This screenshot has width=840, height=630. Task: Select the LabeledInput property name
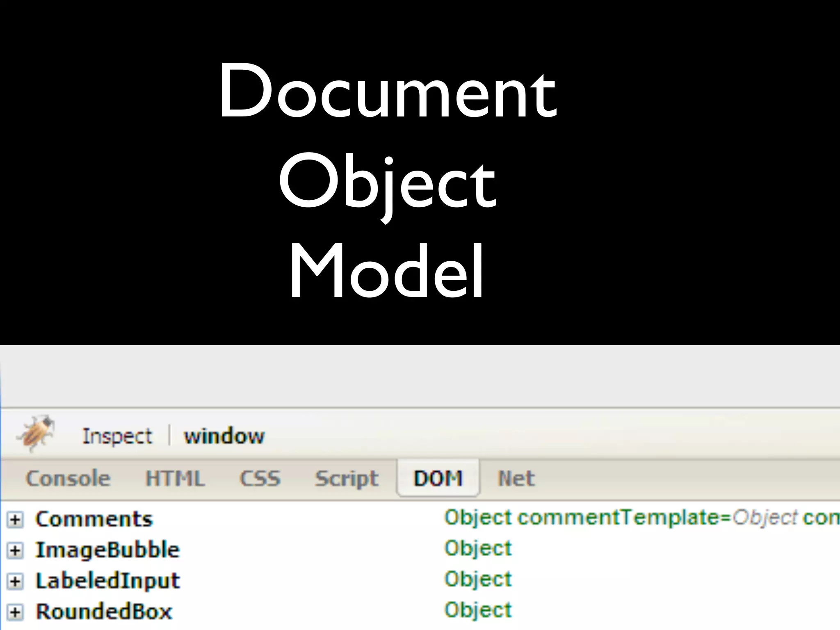coord(108,581)
